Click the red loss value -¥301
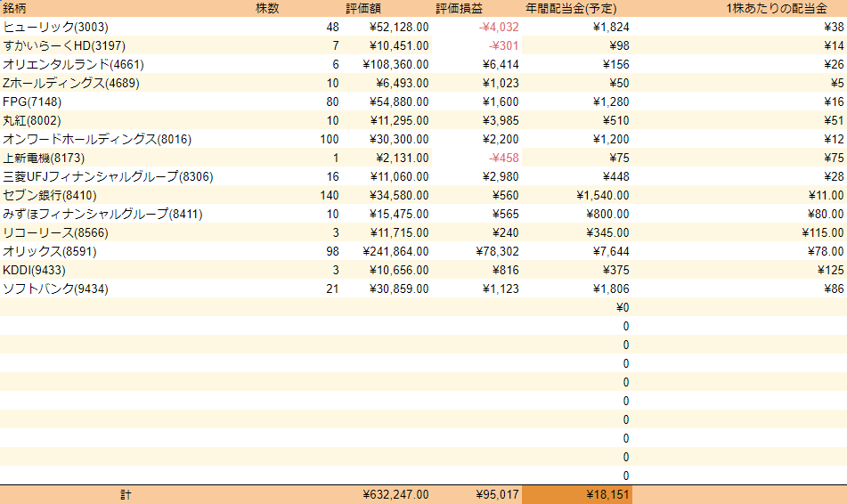Viewport: 847px width, 504px height. pos(503,46)
